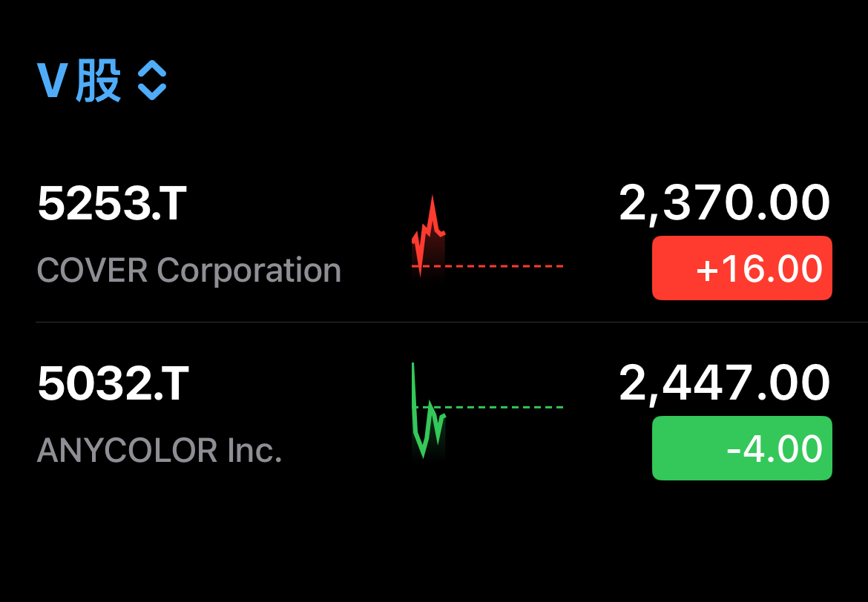This screenshot has width=868, height=602.
Task: Tap the 2,447.00 price for ANYCOLOR
Action: (724, 384)
